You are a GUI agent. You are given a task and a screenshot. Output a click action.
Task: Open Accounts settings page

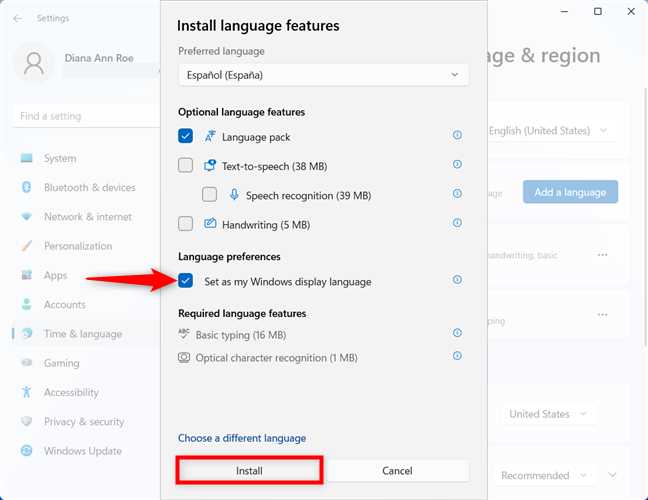(x=87, y=305)
